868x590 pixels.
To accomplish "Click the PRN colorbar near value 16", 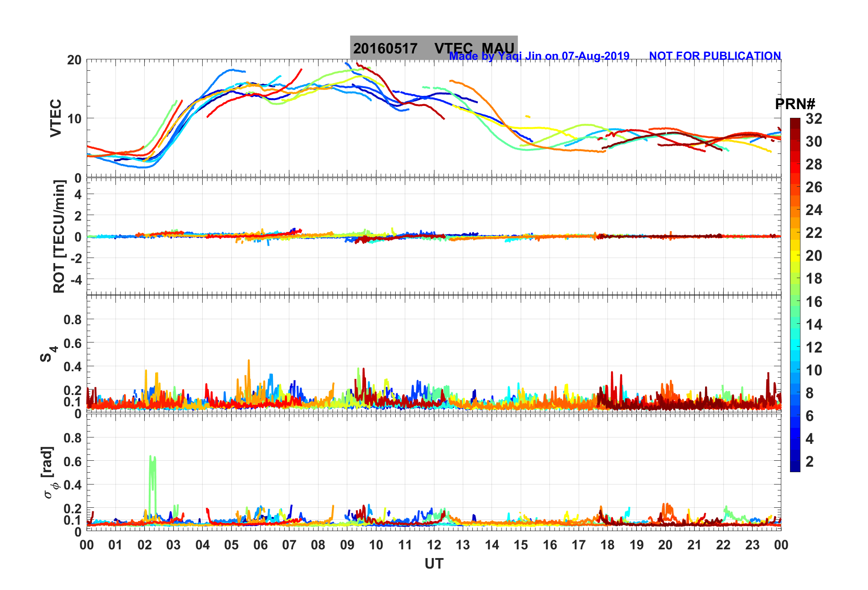I will coord(795,301).
